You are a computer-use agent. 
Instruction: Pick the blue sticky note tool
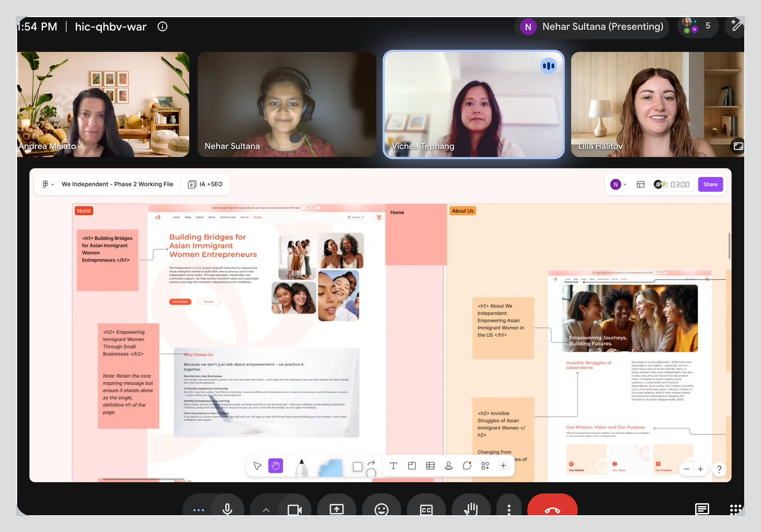click(330, 467)
